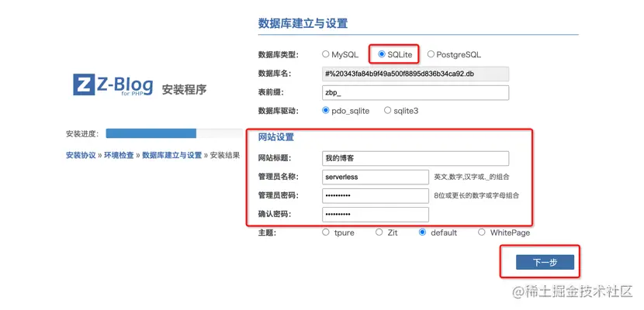644x310 pixels.
Task: Click the 数据库驱动 label
Action: click(x=278, y=111)
